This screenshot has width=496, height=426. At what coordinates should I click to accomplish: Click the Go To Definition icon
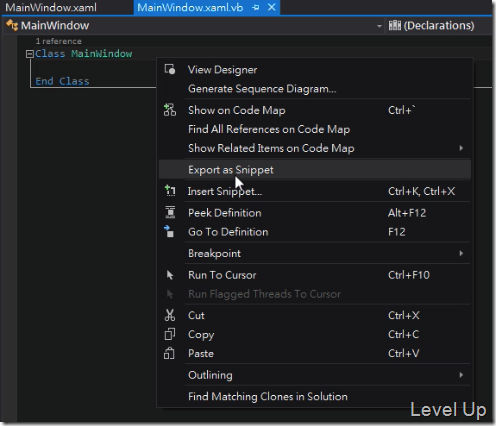[169, 231]
